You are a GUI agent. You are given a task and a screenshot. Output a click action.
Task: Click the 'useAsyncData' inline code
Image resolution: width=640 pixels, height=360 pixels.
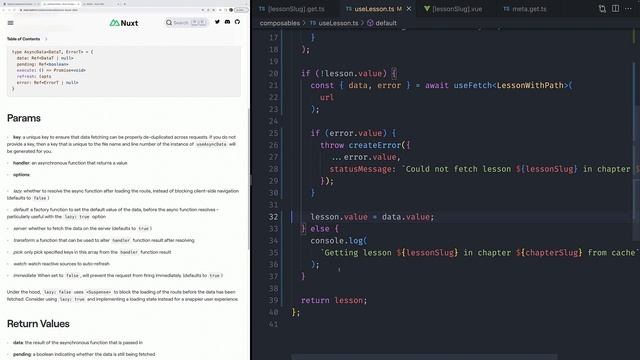click(x=211, y=144)
